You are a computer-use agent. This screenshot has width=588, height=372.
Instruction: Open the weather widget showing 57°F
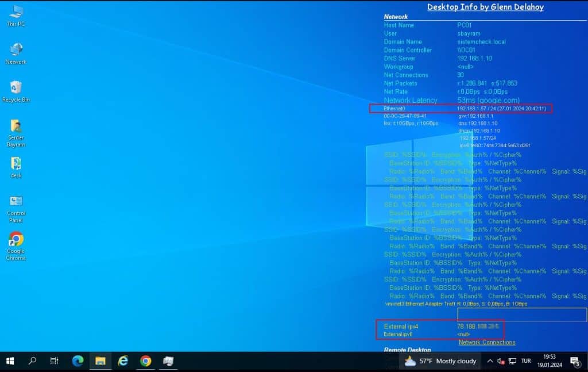[x=442, y=361]
